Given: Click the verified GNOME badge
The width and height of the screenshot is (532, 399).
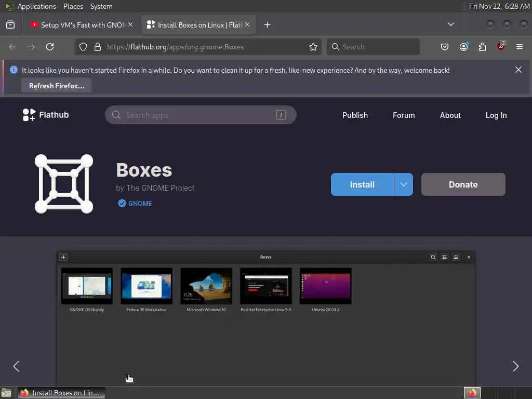Looking at the screenshot, I should tap(135, 203).
